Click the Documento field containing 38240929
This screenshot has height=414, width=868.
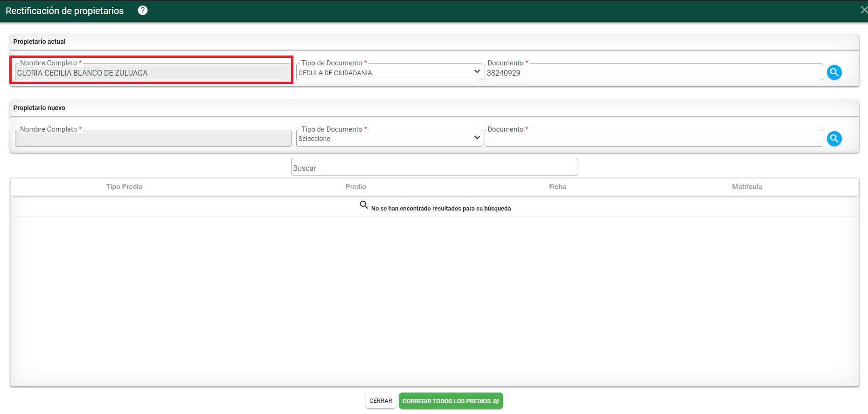tap(653, 73)
